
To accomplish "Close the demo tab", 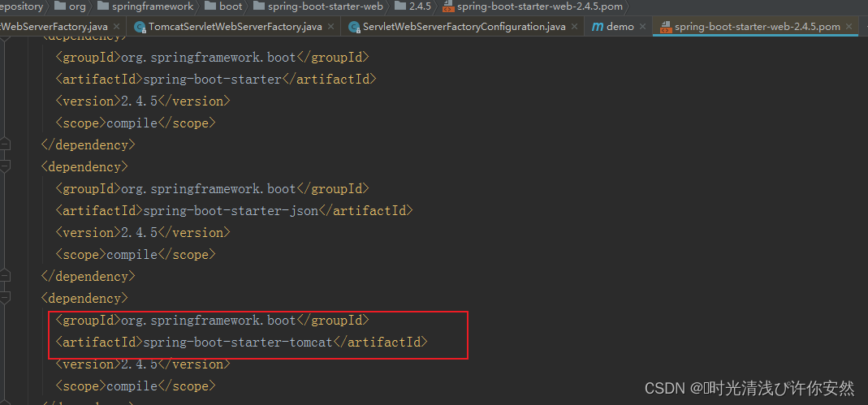I will tap(642, 27).
